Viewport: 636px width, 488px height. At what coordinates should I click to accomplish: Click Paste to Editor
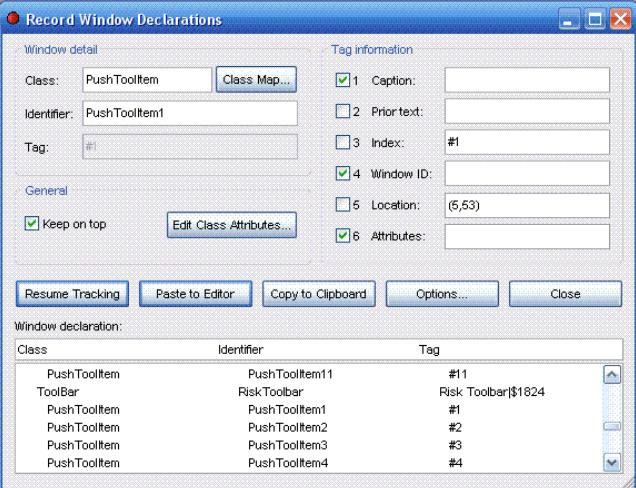coord(196,294)
